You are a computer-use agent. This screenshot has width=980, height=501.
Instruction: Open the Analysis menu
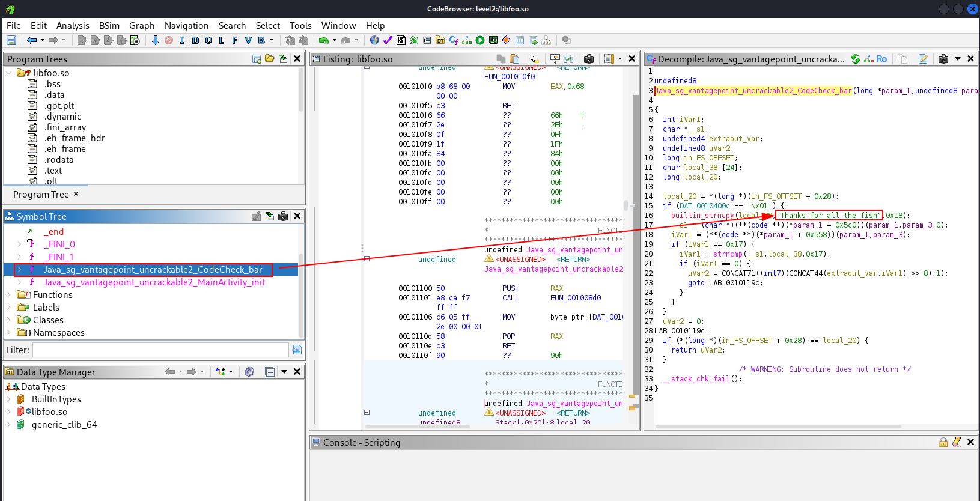tap(73, 25)
